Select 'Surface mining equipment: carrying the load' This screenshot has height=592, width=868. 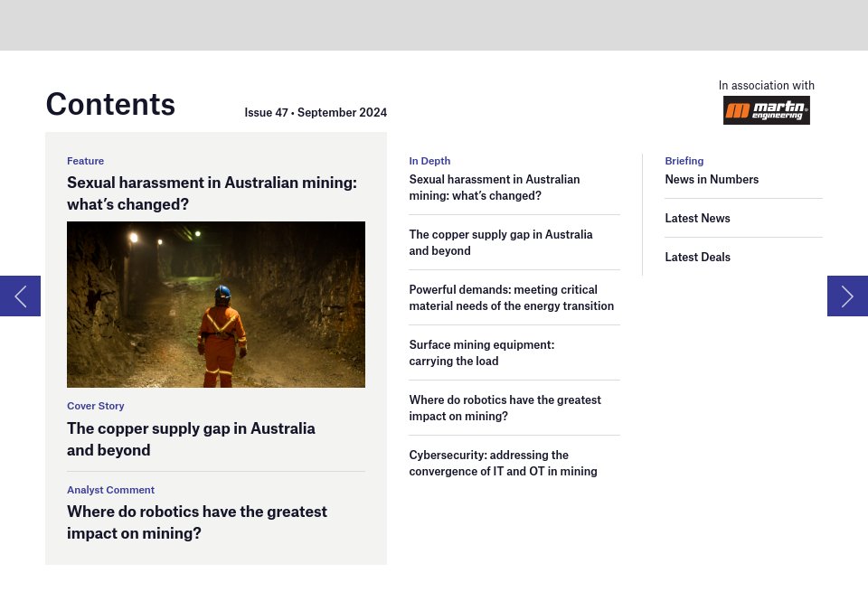click(x=481, y=352)
